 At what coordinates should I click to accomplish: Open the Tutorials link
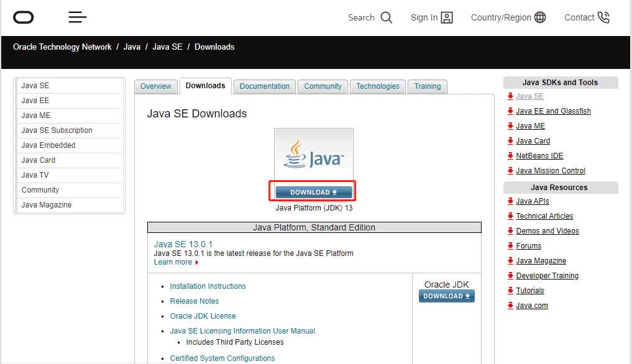click(530, 290)
